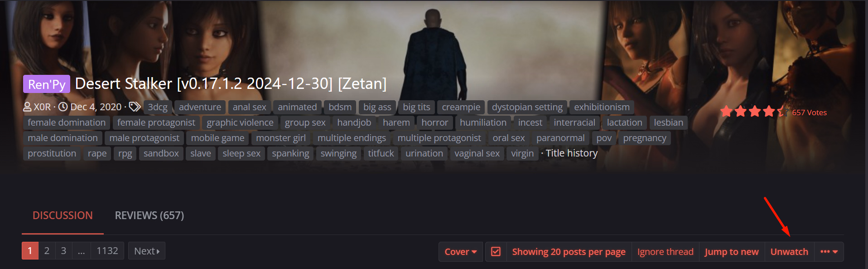Viewport: 868px width, 269px height.
Task: Click Ignore thread link
Action: (x=665, y=252)
